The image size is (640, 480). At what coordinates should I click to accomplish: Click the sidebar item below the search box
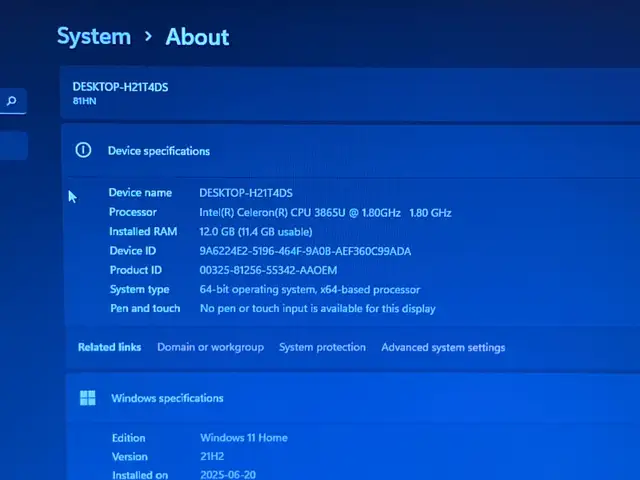pos(13,146)
